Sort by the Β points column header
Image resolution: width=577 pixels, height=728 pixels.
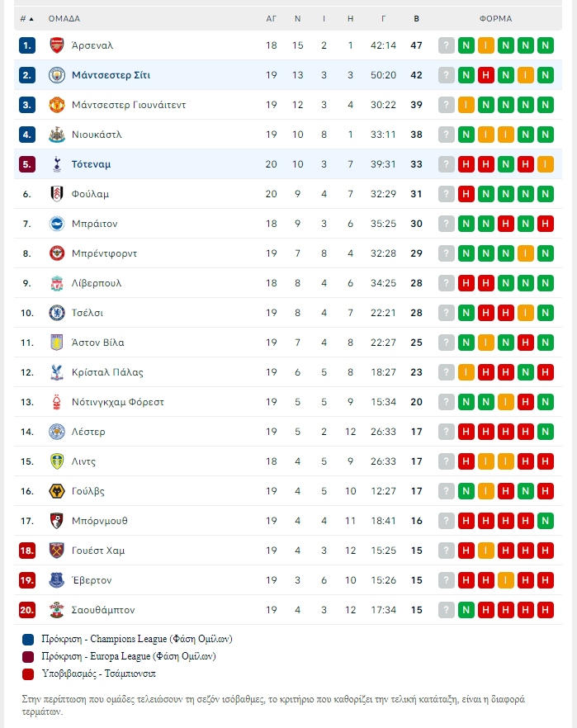(x=416, y=19)
